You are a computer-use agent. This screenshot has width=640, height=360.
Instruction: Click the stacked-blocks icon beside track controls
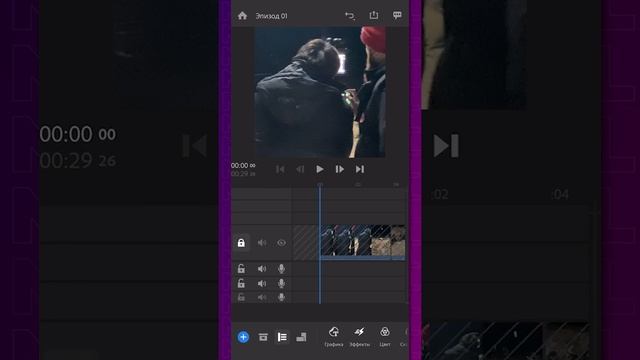point(301,337)
